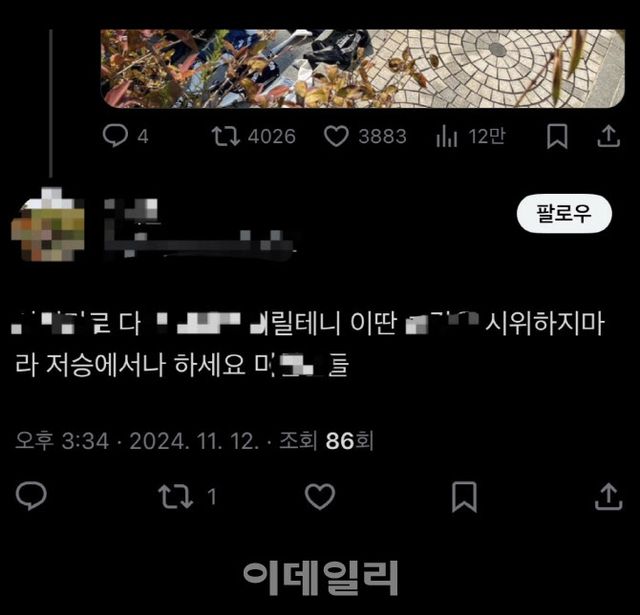Open the pixelated profile avatar

click(x=48, y=224)
